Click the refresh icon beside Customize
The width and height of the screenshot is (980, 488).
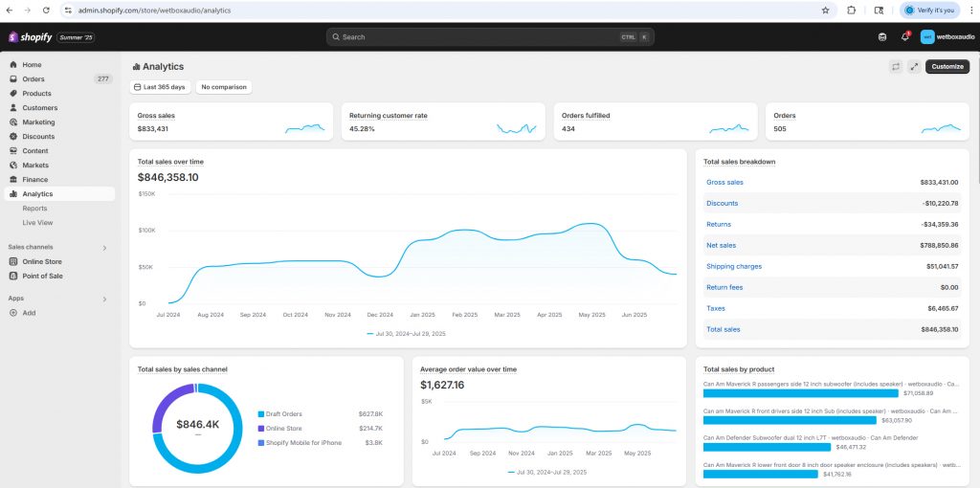click(895, 67)
